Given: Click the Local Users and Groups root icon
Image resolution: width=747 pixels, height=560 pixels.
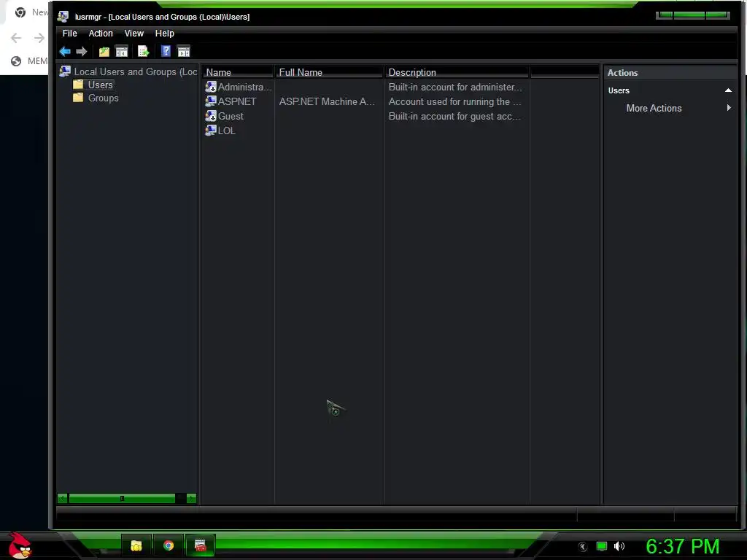Looking at the screenshot, I should coord(65,71).
